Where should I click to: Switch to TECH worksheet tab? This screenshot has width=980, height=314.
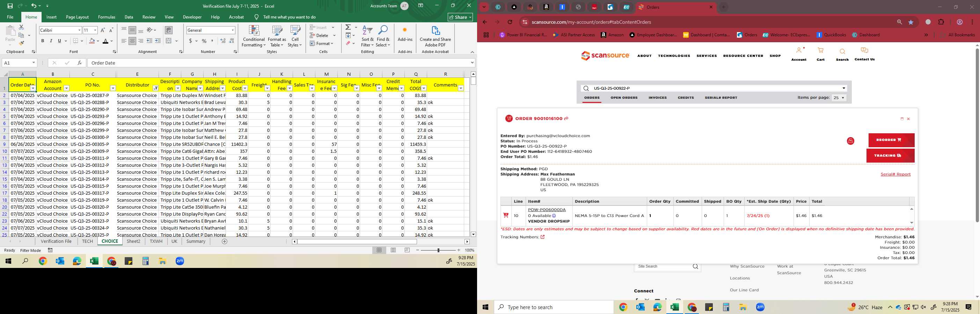[87, 241]
